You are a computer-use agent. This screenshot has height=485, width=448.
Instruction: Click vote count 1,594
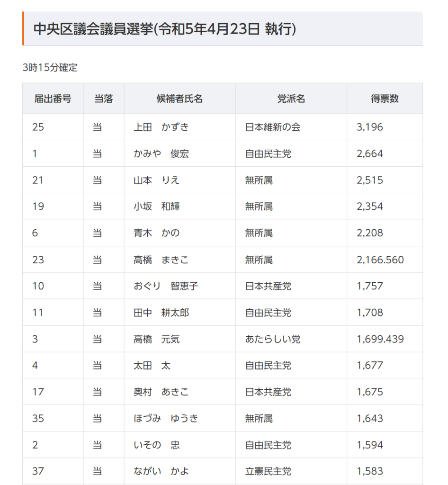(370, 445)
